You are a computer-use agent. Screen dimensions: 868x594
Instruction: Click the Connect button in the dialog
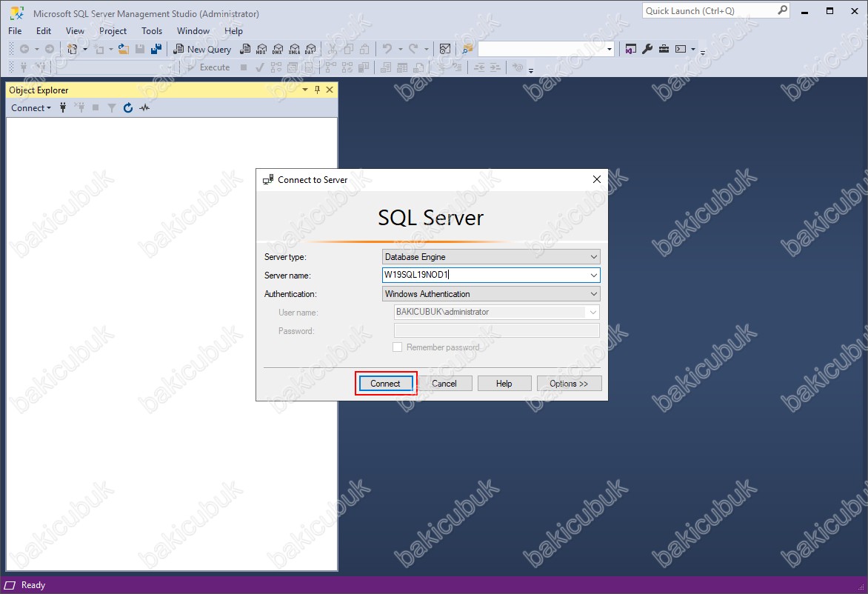385,384
